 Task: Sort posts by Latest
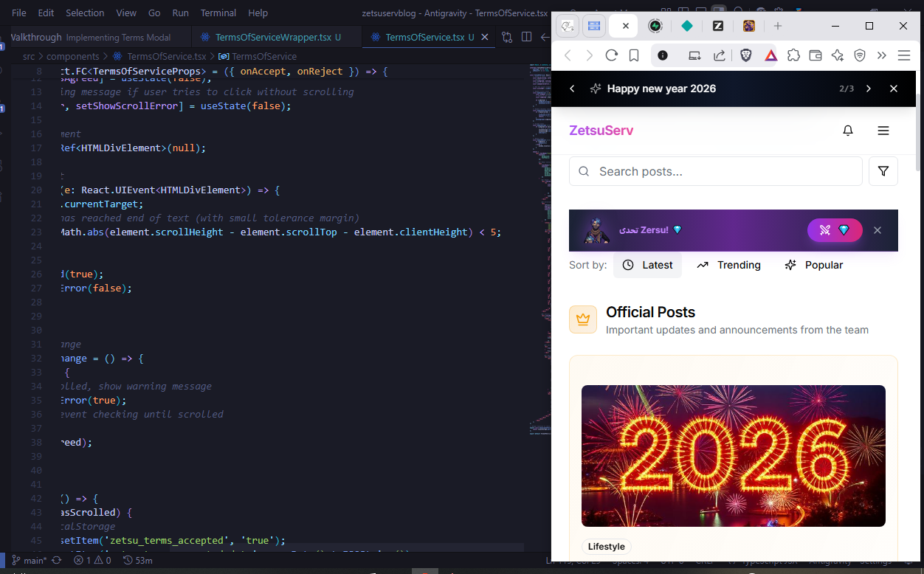pyautogui.click(x=647, y=265)
